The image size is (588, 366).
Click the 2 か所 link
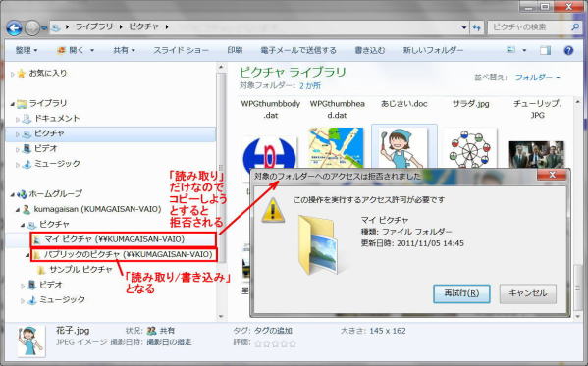point(310,85)
